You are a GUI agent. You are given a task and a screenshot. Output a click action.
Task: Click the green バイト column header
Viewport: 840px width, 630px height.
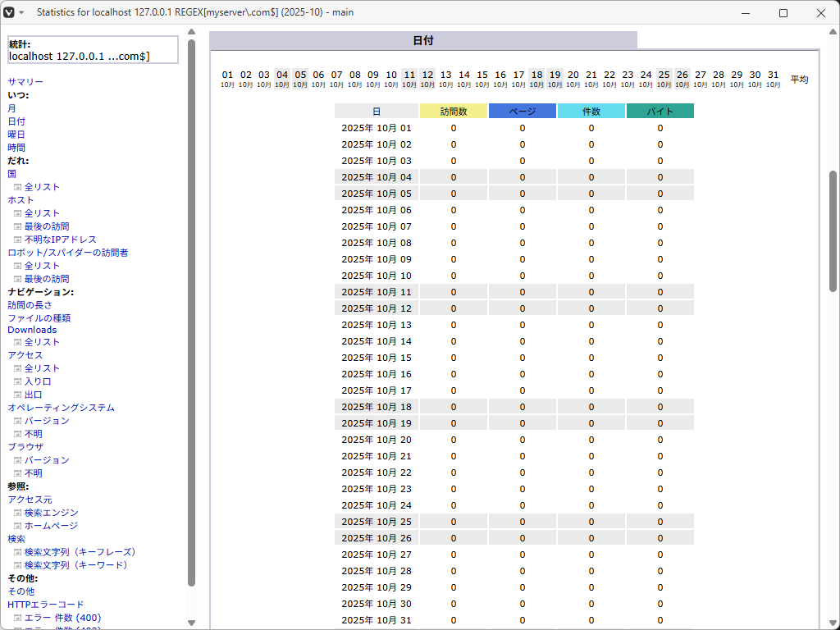click(660, 111)
